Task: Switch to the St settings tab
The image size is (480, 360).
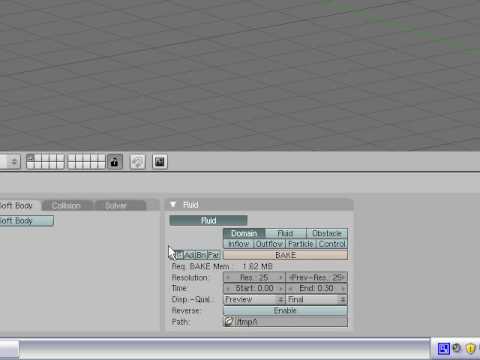Action: coord(179,255)
